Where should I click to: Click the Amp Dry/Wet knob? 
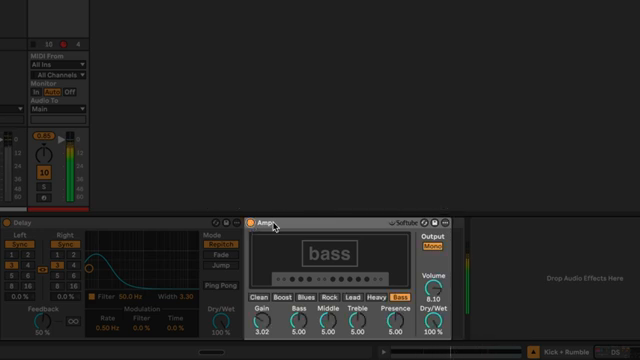pyautogui.click(x=433, y=321)
